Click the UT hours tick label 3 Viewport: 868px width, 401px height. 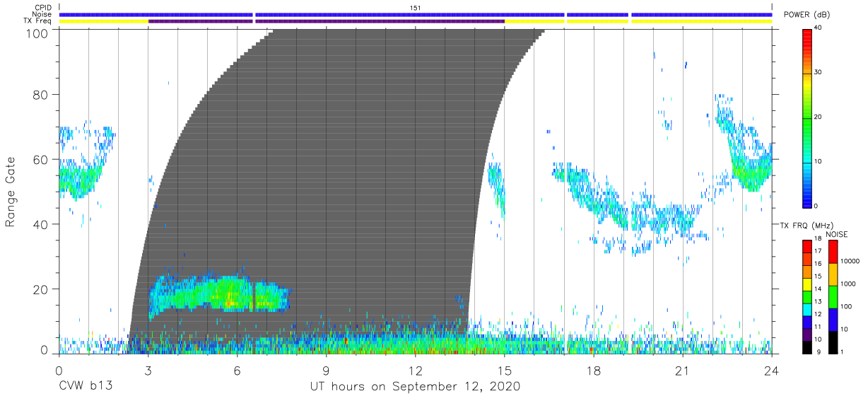pyautogui.click(x=148, y=370)
